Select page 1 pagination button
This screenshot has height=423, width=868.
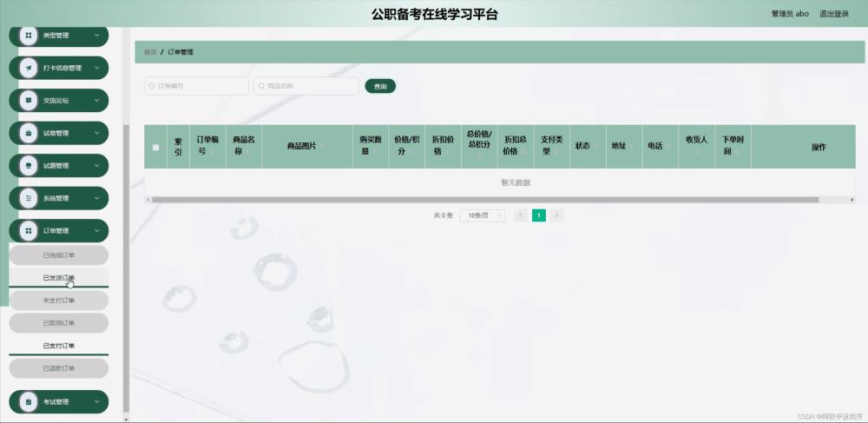[x=539, y=215]
